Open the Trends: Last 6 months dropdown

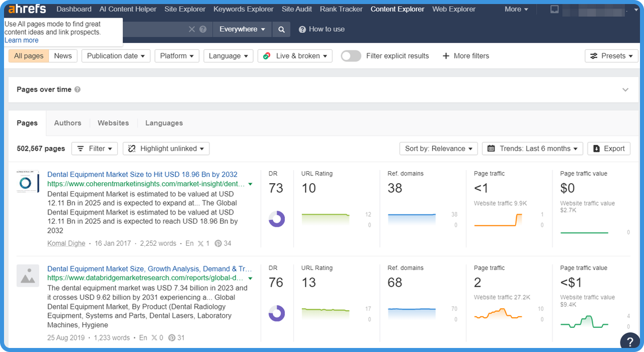point(532,149)
